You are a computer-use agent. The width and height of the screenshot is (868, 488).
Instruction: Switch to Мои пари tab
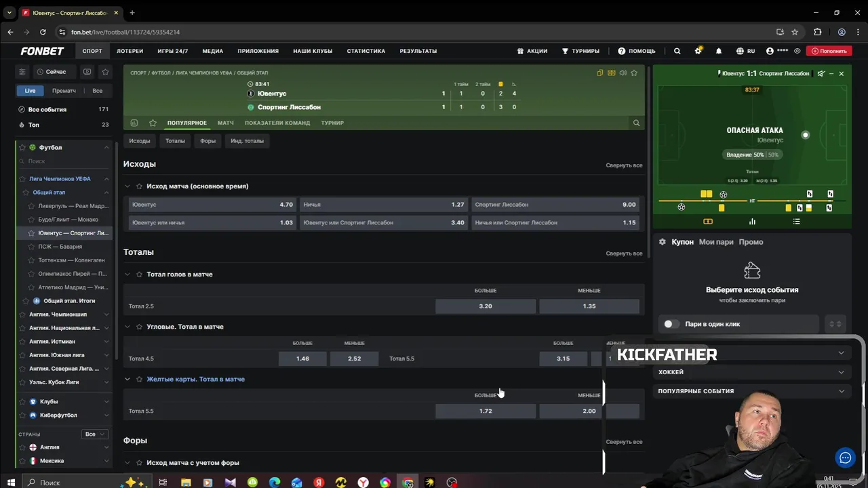[x=716, y=242]
